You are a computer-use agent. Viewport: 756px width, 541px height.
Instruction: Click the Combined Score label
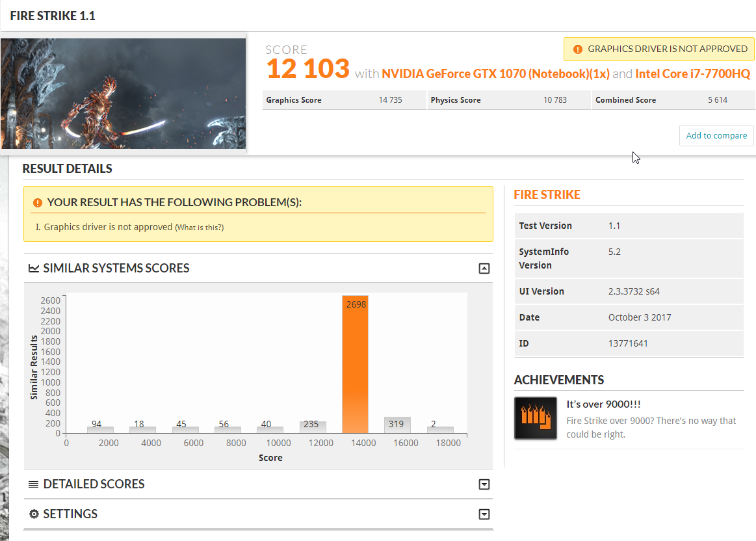[x=626, y=100]
